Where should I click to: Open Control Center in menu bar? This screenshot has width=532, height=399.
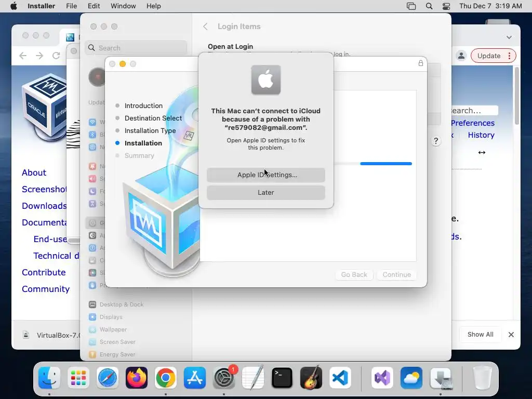(x=446, y=6)
